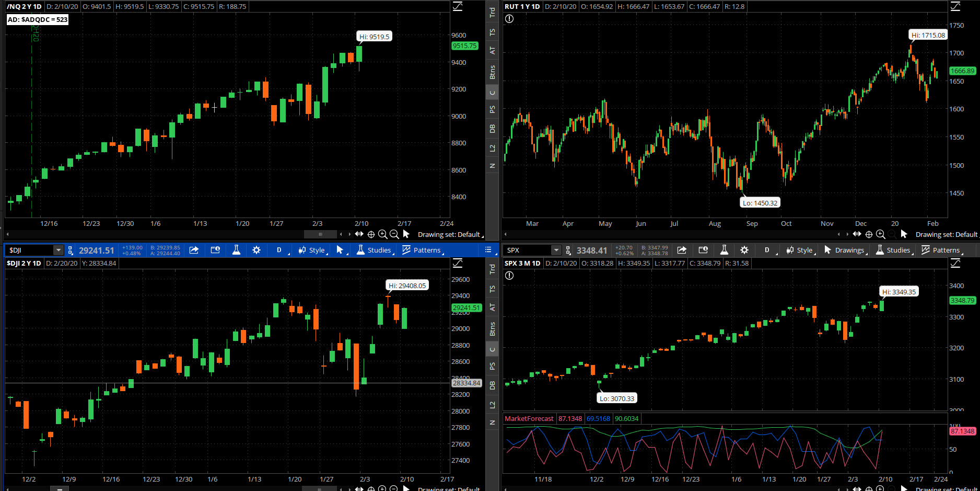Select the cursor pointer under the /NQ chart
The height and width of the screenshot is (491, 980).
tap(406, 234)
